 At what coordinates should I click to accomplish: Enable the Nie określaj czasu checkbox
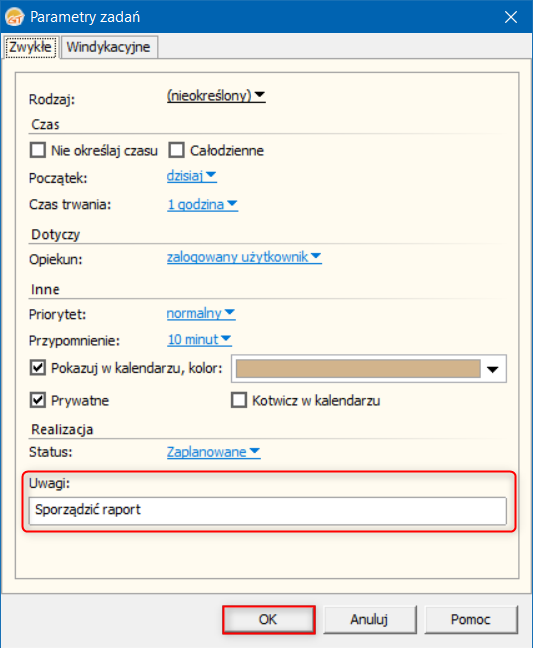[38, 150]
